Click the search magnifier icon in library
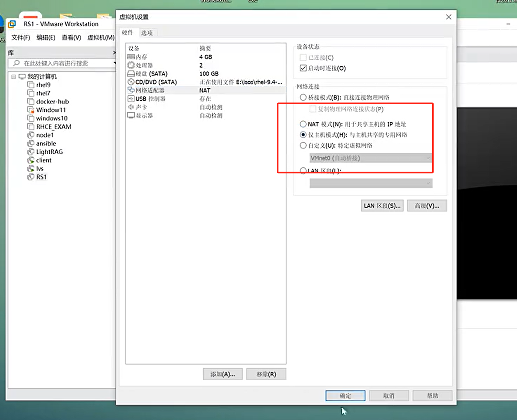The height and width of the screenshot is (420, 517). tap(16, 63)
